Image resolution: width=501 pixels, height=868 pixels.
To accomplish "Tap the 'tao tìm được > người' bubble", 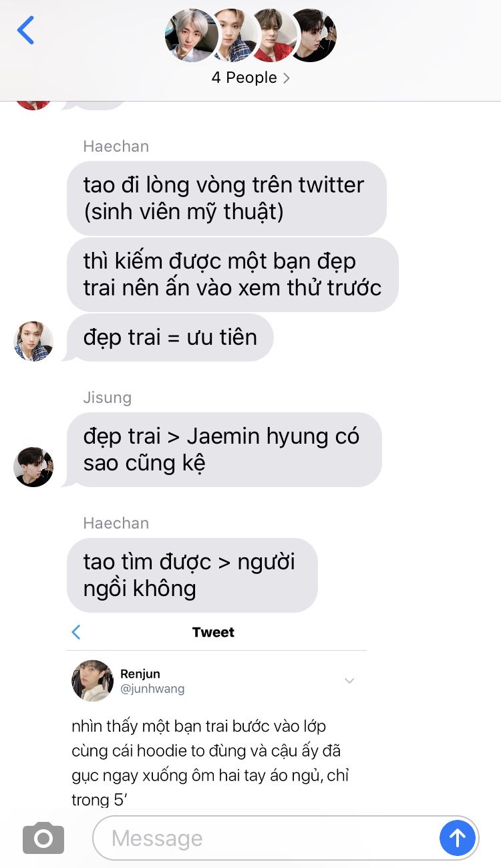I will 192,575.
